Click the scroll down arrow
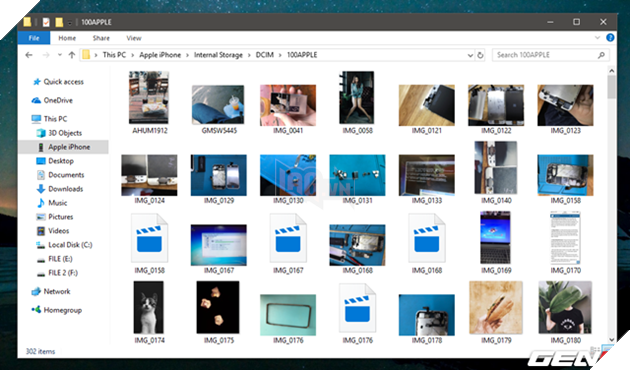Screen dimensions: 630x370 point(612,339)
